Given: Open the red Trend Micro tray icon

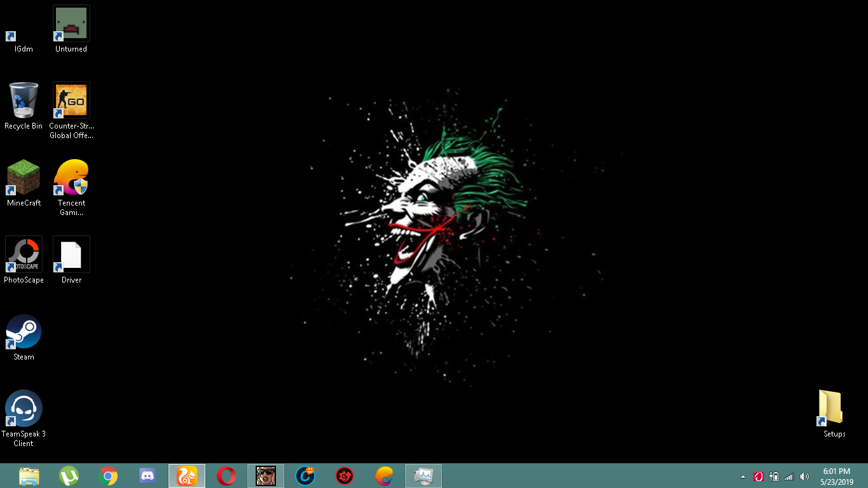Looking at the screenshot, I should click(758, 477).
